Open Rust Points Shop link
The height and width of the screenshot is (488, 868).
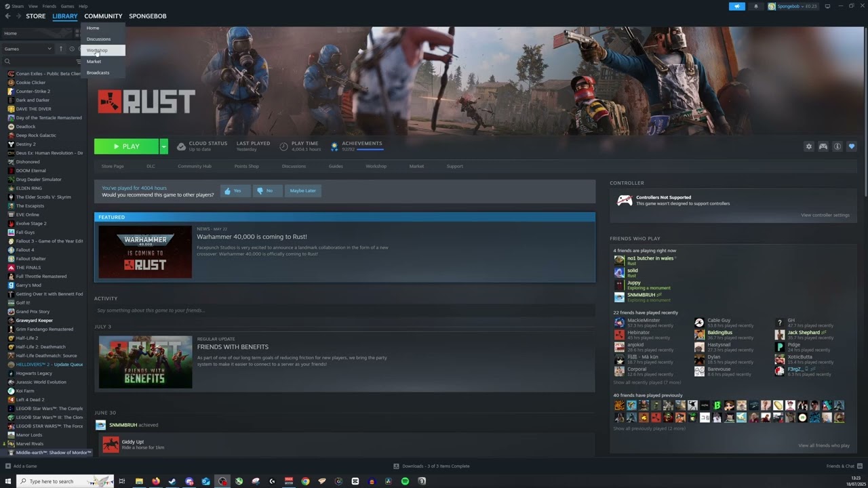247,166
